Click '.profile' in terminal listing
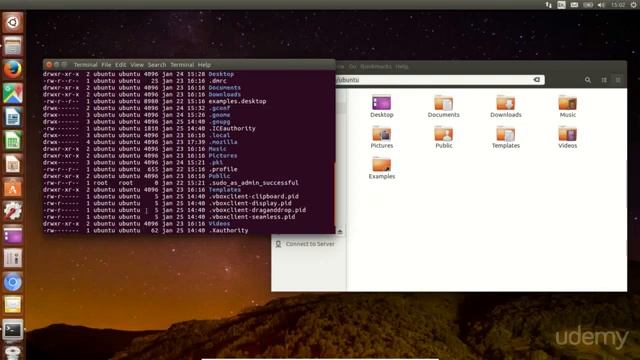Screen dimensions: 640x360 223,169
